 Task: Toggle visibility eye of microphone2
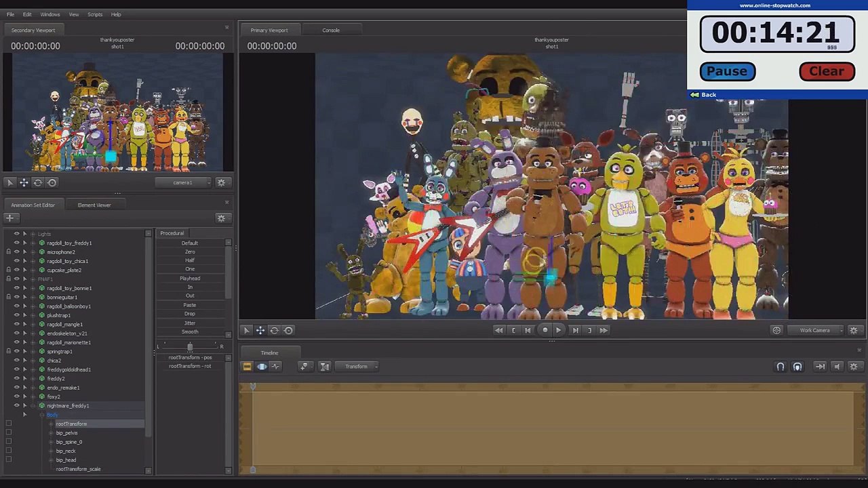tap(16, 252)
